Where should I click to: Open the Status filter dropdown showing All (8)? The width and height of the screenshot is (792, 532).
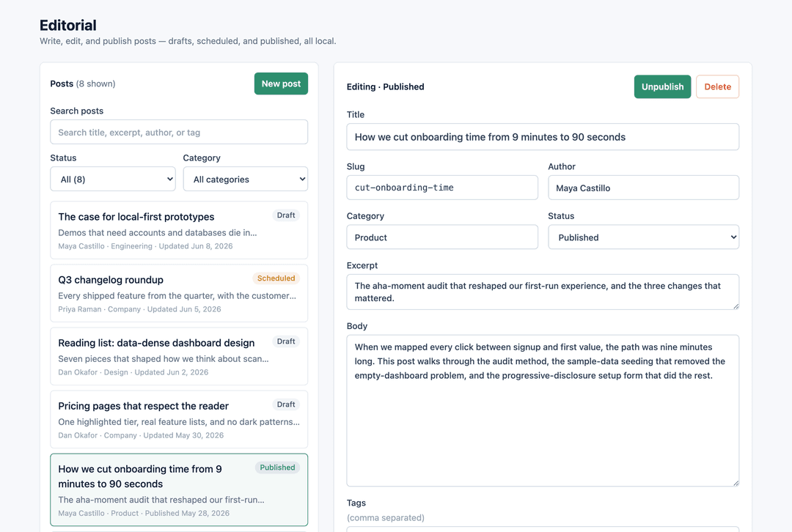pyautogui.click(x=113, y=180)
